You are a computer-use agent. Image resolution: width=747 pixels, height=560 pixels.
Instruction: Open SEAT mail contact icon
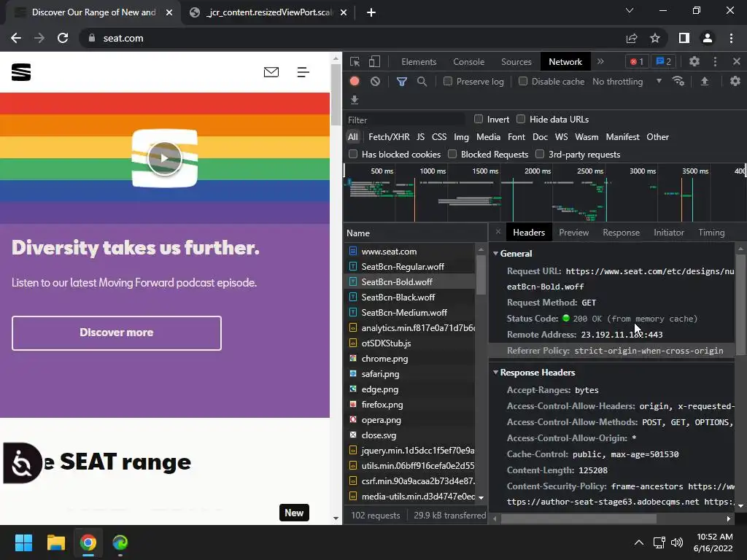point(271,72)
